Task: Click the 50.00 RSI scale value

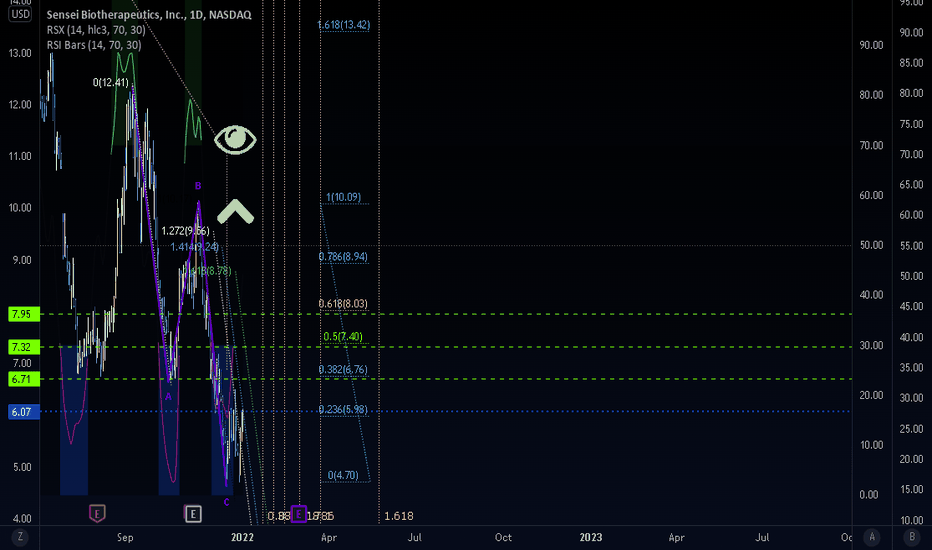Action: click(871, 245)
